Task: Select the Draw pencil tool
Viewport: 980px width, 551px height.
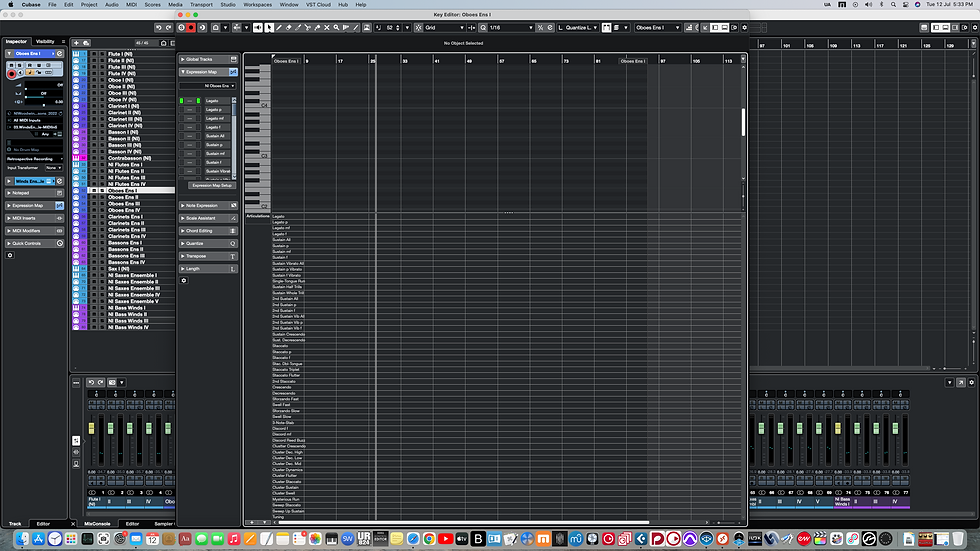Action: [x=279, y=27]
